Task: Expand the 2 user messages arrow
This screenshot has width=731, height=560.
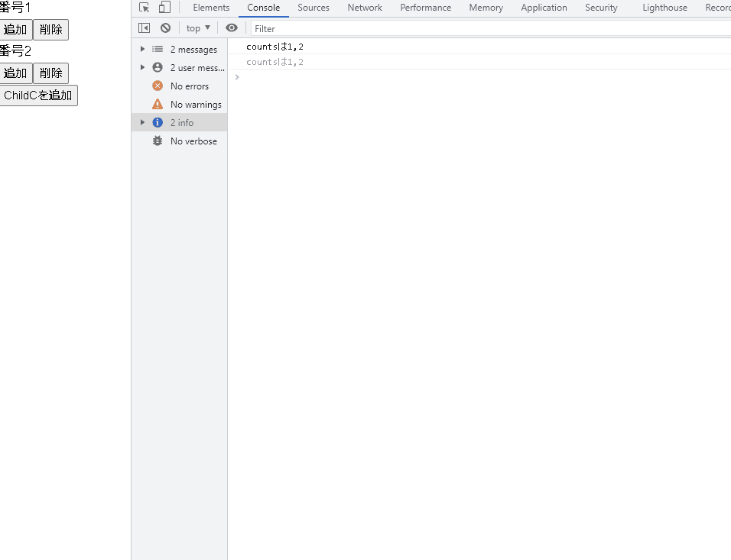Action: coord(143,67)
